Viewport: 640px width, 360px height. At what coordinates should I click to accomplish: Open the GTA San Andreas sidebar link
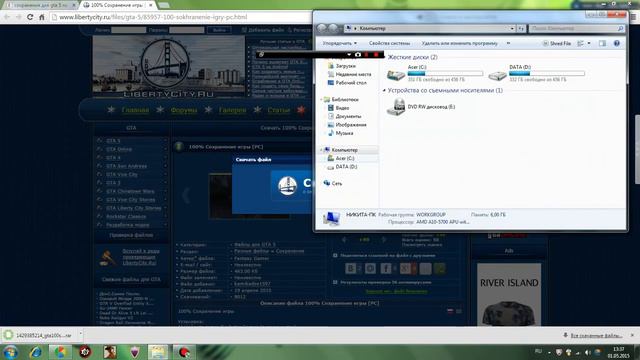pos(126,166)
